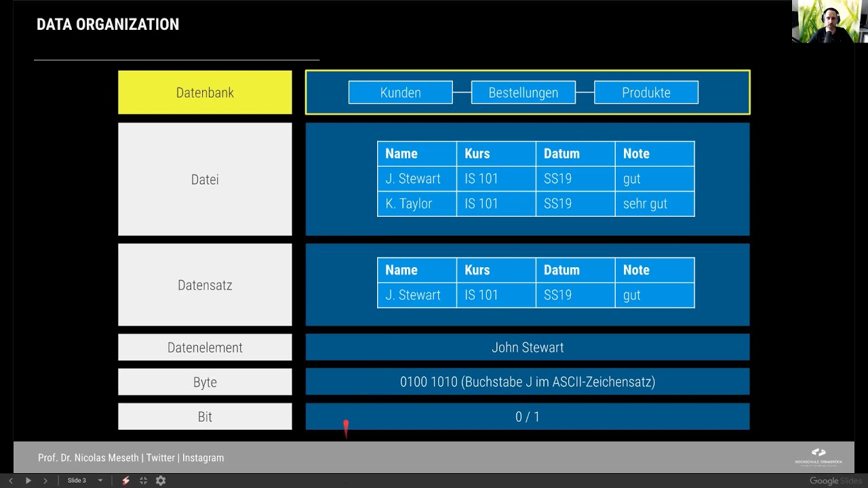Image resolution: width=868 pixels, height=488 pixels.
Task: Click the DATA ORGANIZATION slide title
Action: tap(108, 24)
